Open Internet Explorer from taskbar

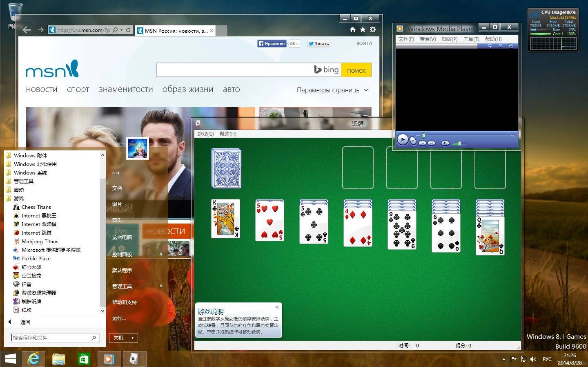33,359
